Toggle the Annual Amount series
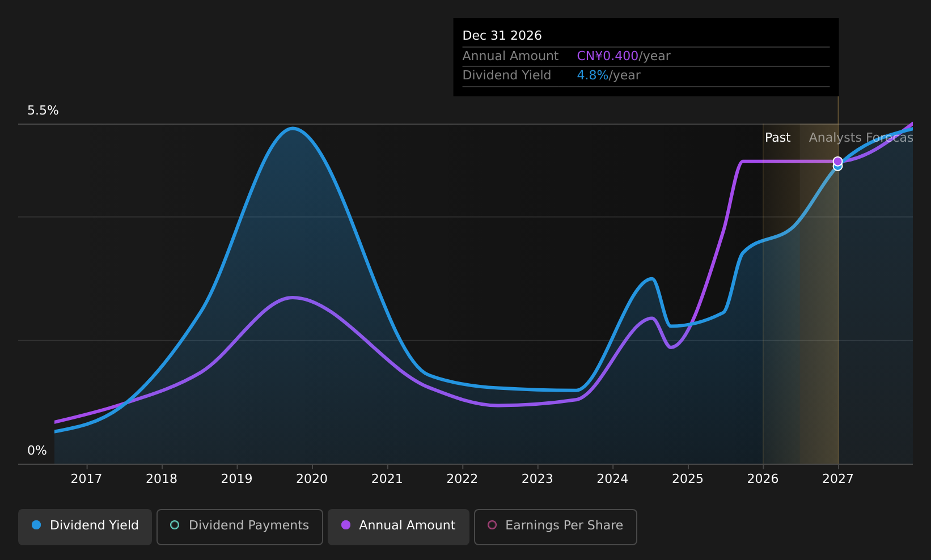Image resolution: width=931 pixels, height=560 pixels. point(399,527)
